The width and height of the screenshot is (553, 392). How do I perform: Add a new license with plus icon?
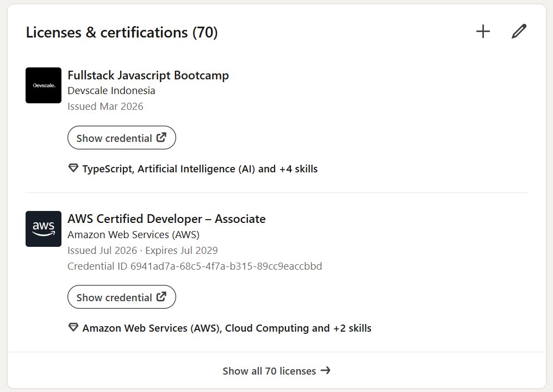pos(483,32)
